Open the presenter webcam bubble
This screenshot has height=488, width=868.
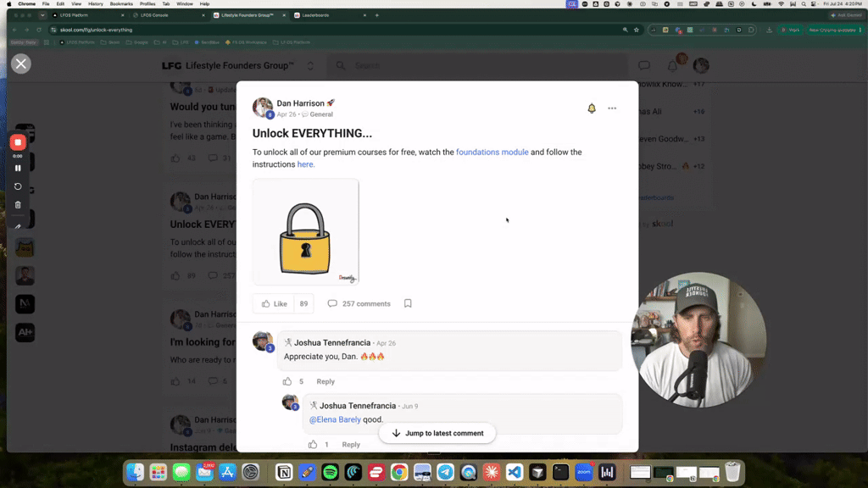[x=698, y=340]
